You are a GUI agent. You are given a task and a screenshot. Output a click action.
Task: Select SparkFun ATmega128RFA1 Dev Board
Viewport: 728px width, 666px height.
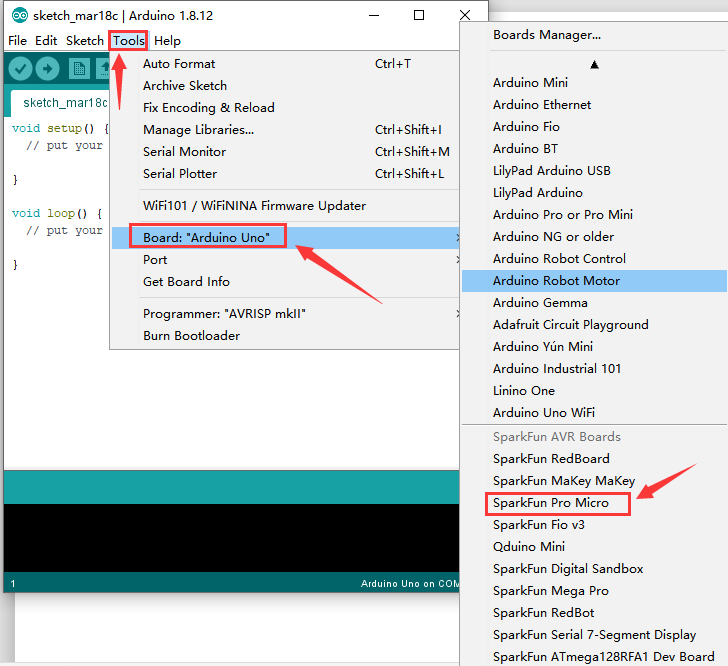click(x=594, y=656)
